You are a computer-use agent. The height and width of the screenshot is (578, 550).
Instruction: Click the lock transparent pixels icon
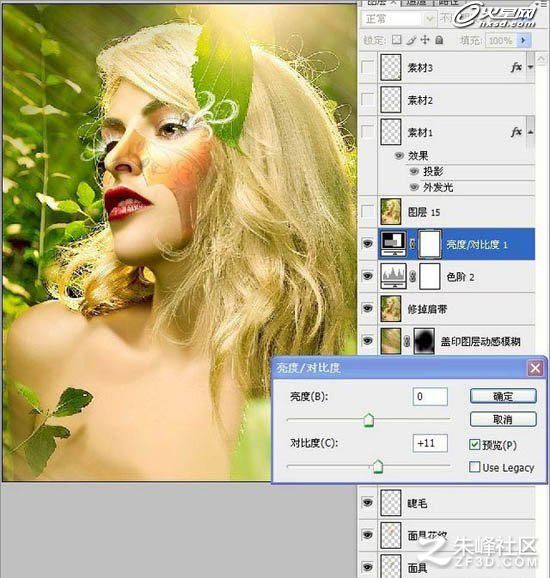396,39
